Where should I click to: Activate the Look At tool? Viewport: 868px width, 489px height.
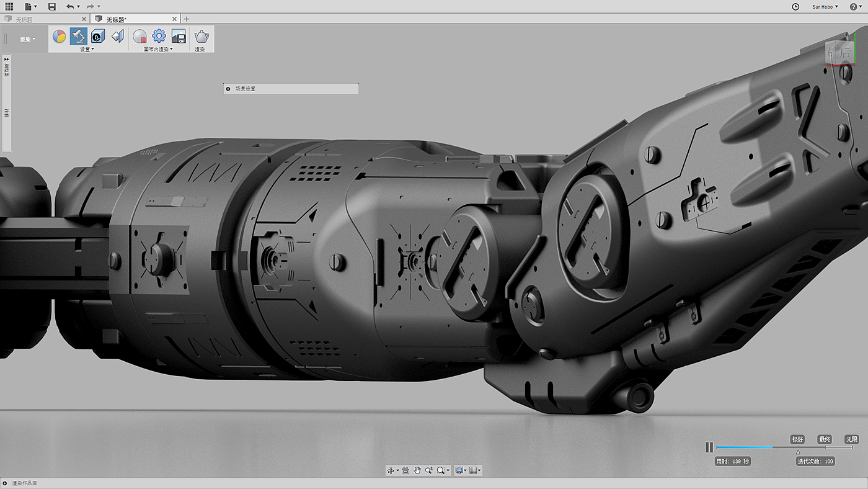coord(405,470)
